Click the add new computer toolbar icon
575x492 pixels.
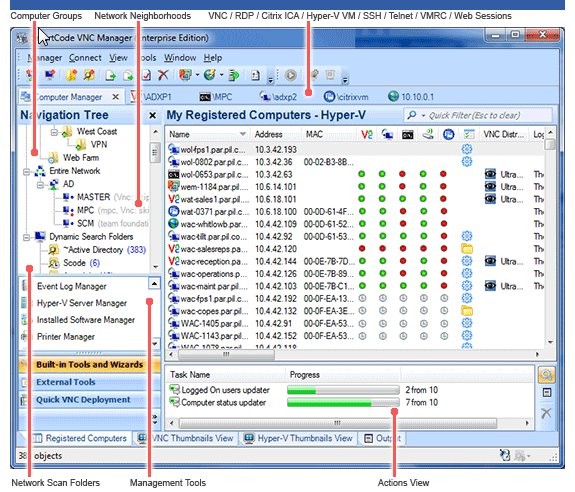coord(50,75)
